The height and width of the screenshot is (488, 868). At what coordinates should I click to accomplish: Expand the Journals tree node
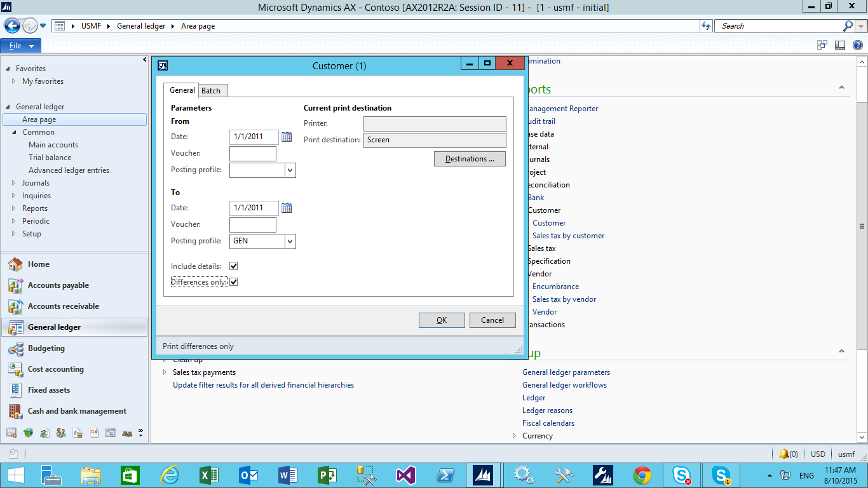pyautogui.click(x=15, y=183)
